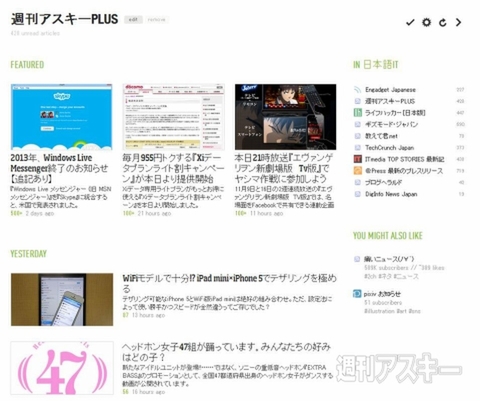This screenshot has width=480, height=401.
Task: Open the Evangelion anime featured thumbnail
Action: pos(285,117)
